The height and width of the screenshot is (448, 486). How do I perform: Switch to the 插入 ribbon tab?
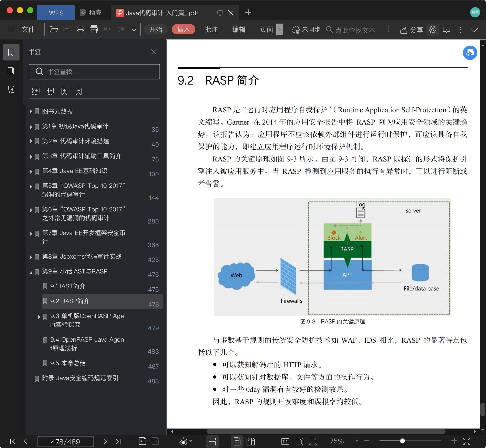(x=183, y=29)
